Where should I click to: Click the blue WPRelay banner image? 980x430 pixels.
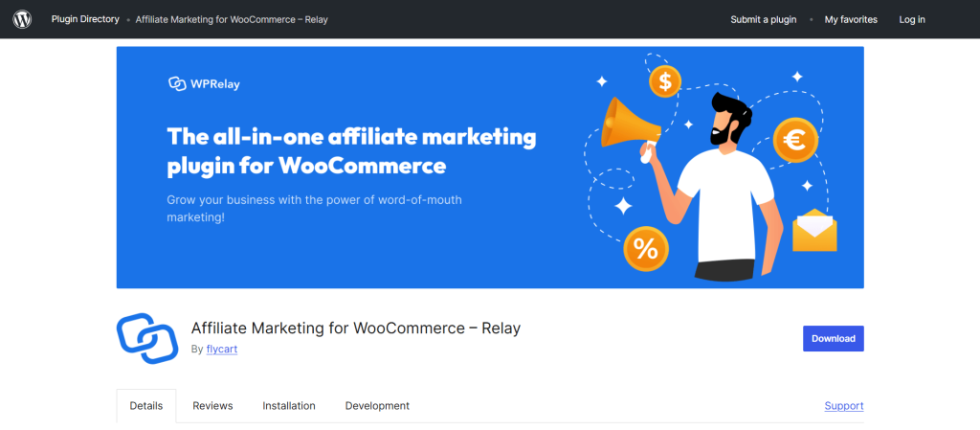point(490,168)
